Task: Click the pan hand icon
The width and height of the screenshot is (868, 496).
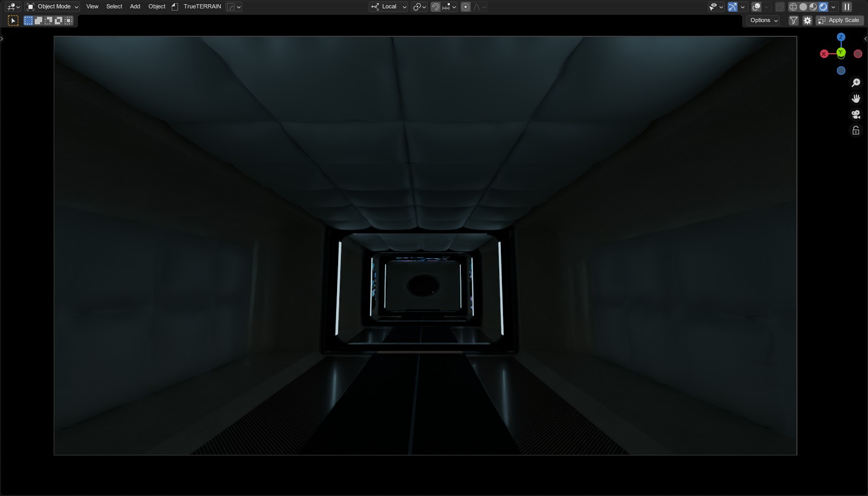Action: [x=856, y=99]
